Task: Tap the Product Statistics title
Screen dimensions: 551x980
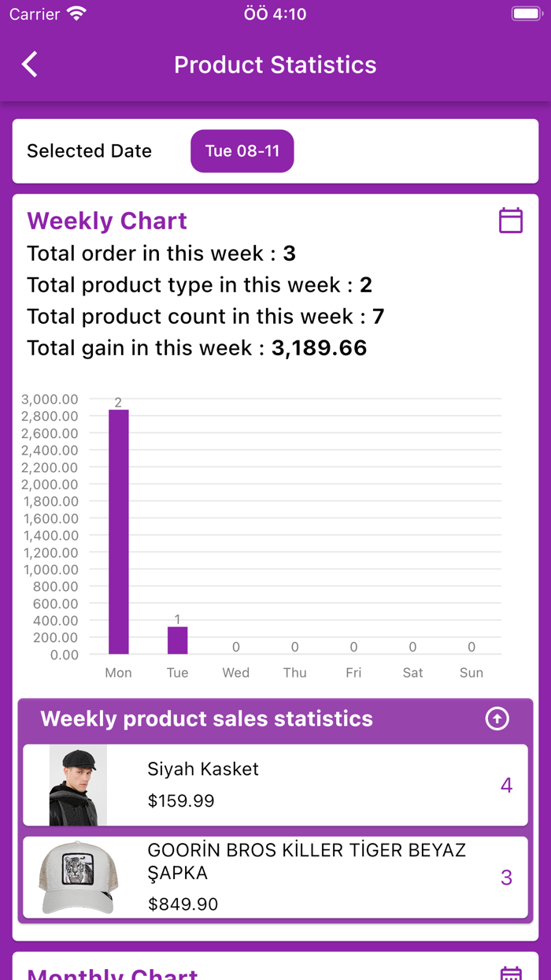Action: tap(275, 65)
